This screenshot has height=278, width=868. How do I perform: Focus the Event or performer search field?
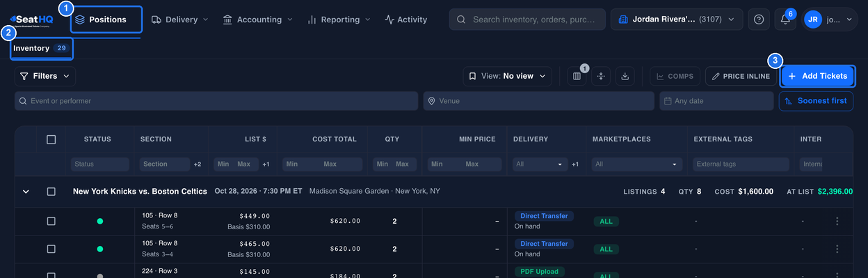point(217,101)
